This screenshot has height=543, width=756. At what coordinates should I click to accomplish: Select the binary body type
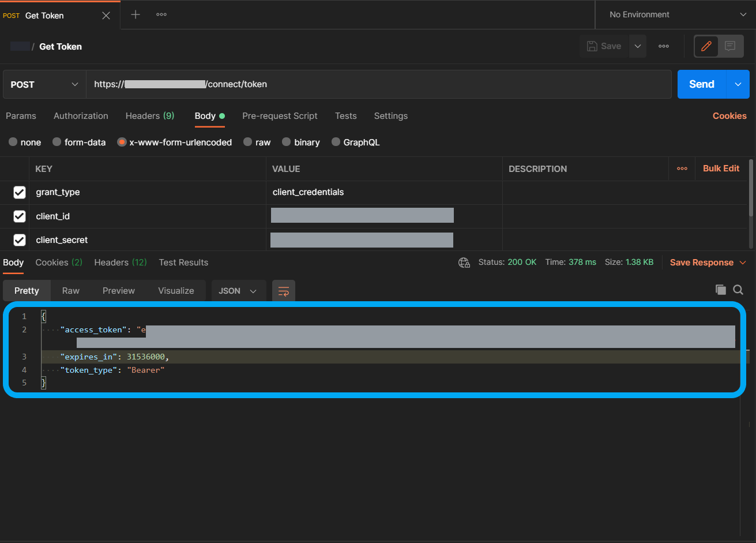click(301, 142)
